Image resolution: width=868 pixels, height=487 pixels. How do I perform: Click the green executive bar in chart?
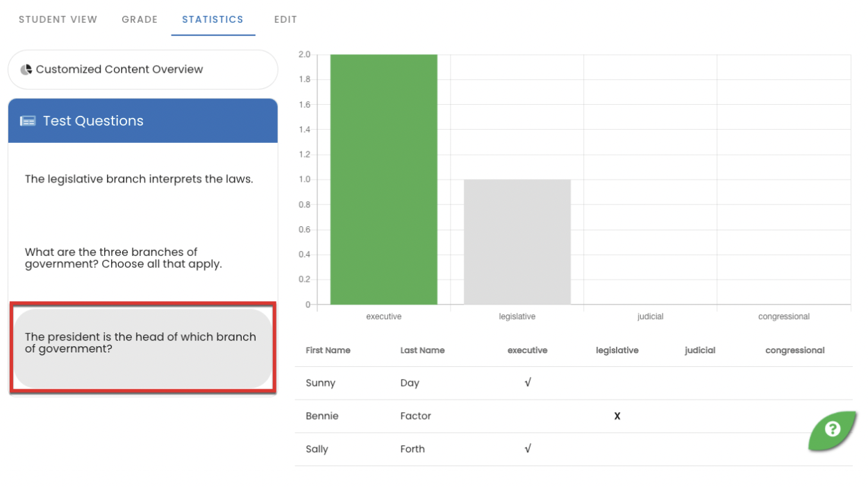[x=383, y=179]
